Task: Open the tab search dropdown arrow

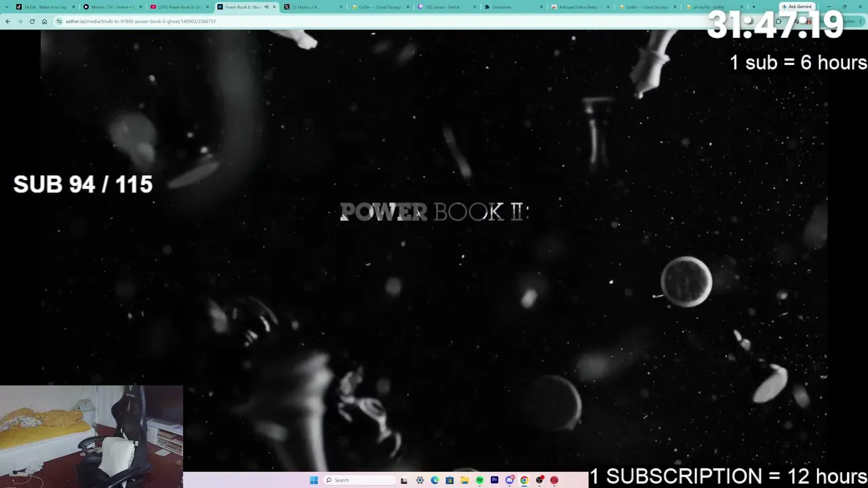Action: (x=7, y=7)
